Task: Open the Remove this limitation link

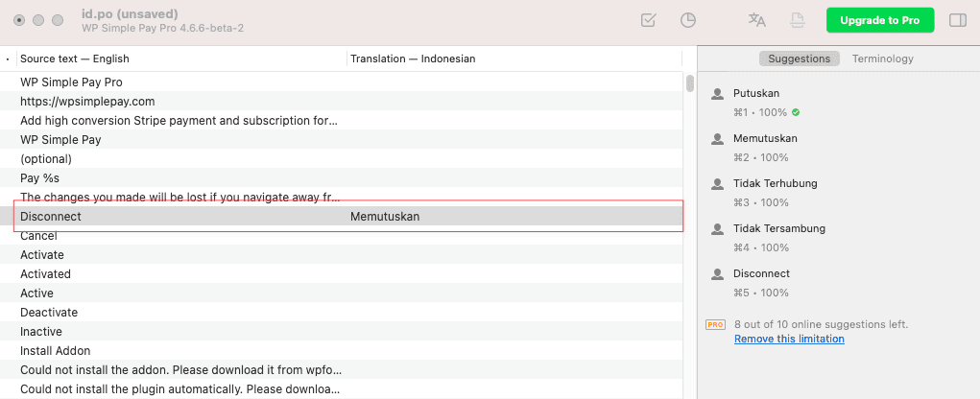Action: (x=789, y=339)
